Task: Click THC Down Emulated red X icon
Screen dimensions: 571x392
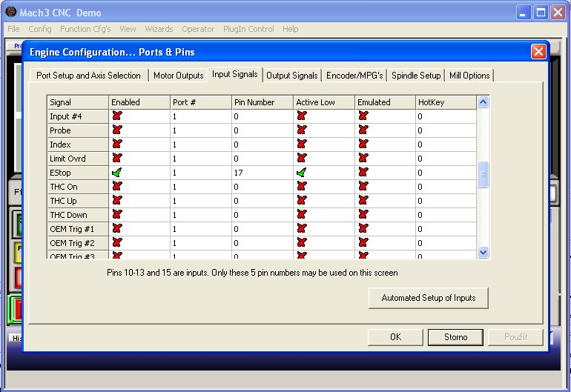Action: 363,215
